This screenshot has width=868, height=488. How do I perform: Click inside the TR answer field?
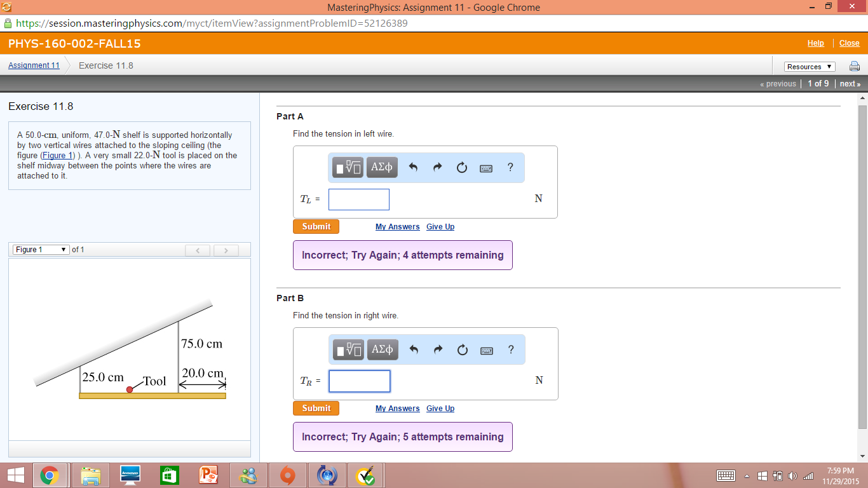pyautogui.click(x=359, y=381)
